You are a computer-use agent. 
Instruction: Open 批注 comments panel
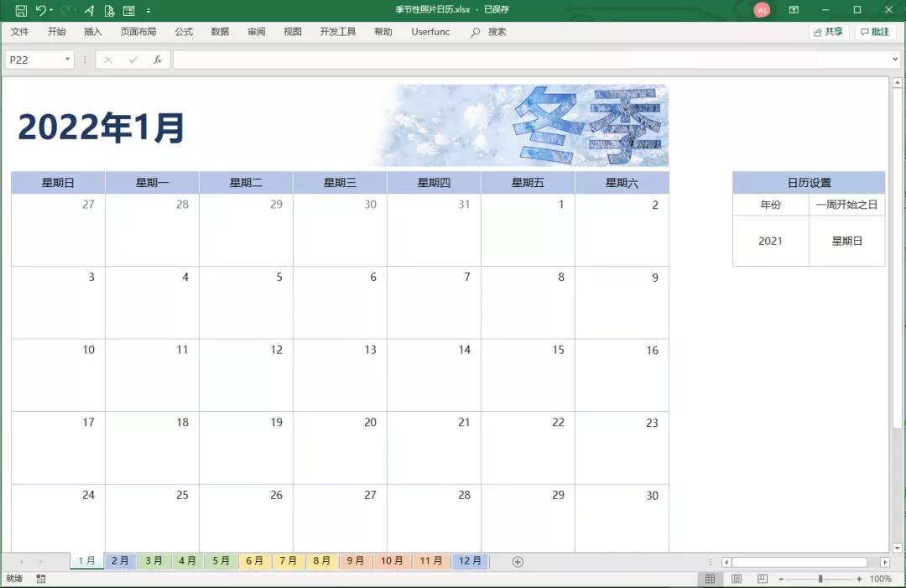875,31
